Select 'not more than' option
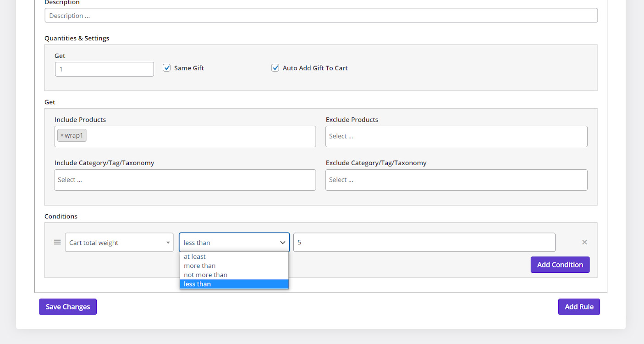This screenshot has height=344, width=644. click(x=205, y=275)
